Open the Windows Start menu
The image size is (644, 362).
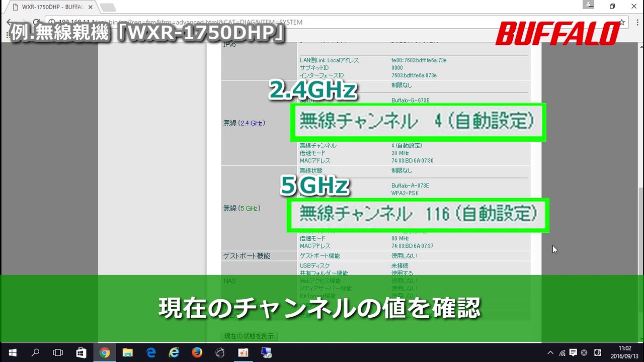tap(12, 352)
